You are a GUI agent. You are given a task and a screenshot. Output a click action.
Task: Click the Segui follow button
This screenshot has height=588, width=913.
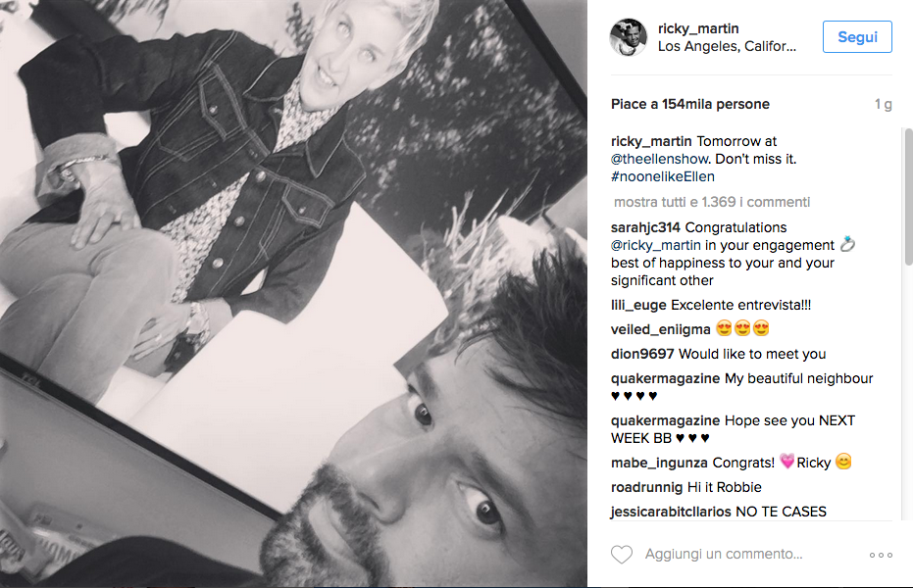coord(857,36)
